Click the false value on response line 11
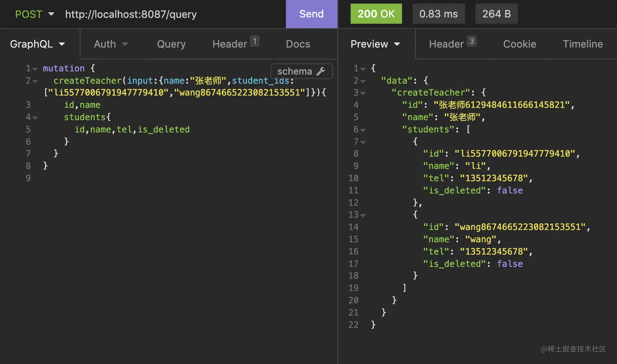Image resolution: width=617 pixels, height=364 pixels. [510, 190]
